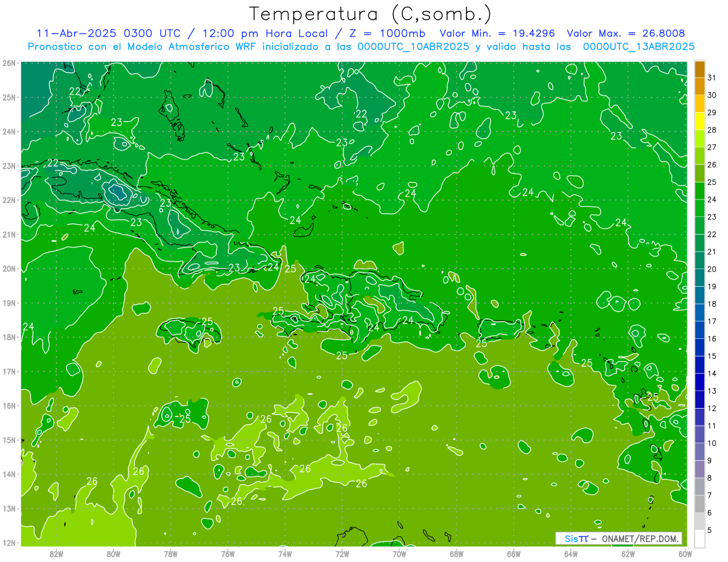Screen dimensions: 728x562
Task: Pick the green swatch between 23 and 24
Action: point(699,208)
